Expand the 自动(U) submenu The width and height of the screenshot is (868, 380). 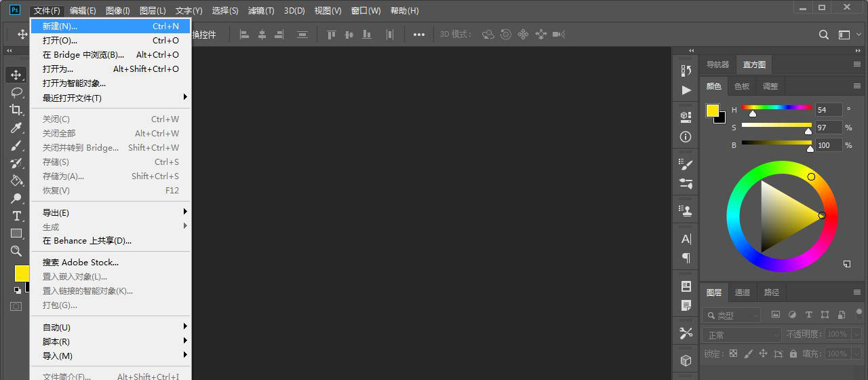point(111,327)
